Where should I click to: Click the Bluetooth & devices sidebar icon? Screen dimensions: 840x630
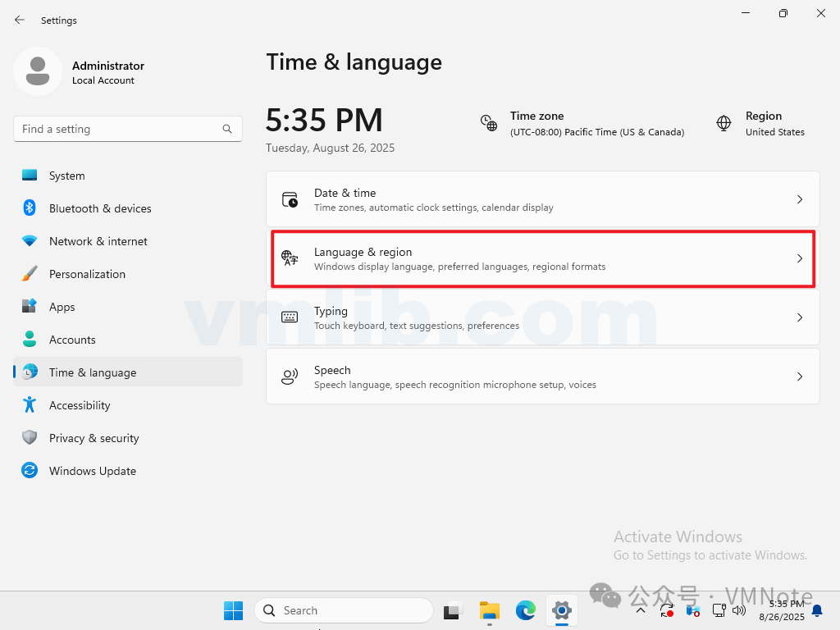point(30,208)
